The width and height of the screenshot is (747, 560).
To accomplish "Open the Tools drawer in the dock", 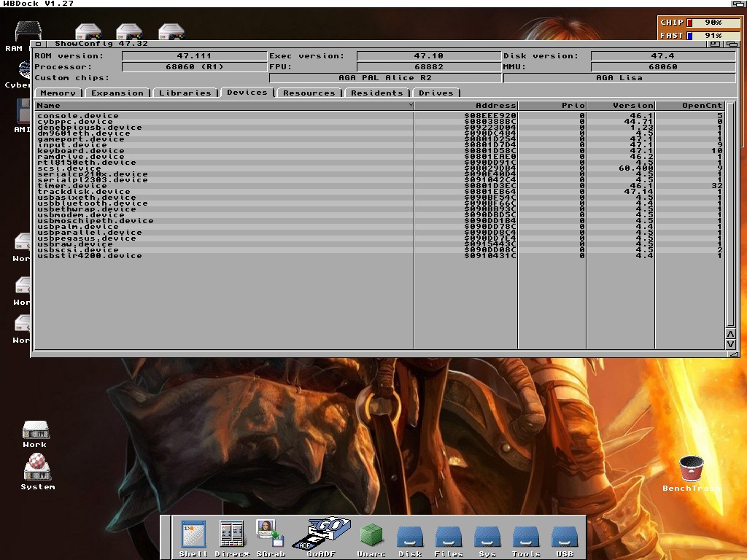I will click(x=526, y=542).
